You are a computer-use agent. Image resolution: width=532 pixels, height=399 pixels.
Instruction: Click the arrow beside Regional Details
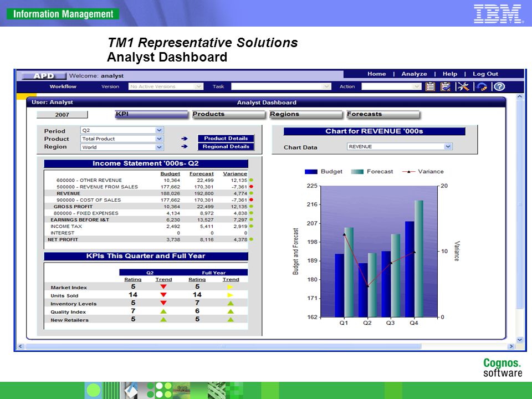tap(184, 146)
